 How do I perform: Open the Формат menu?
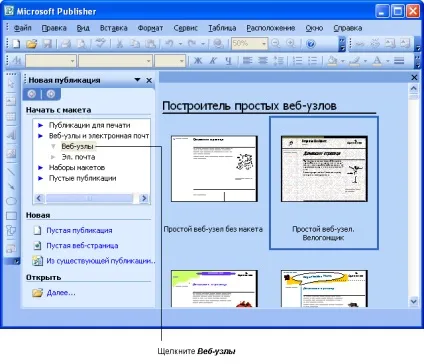pos(150,28)
